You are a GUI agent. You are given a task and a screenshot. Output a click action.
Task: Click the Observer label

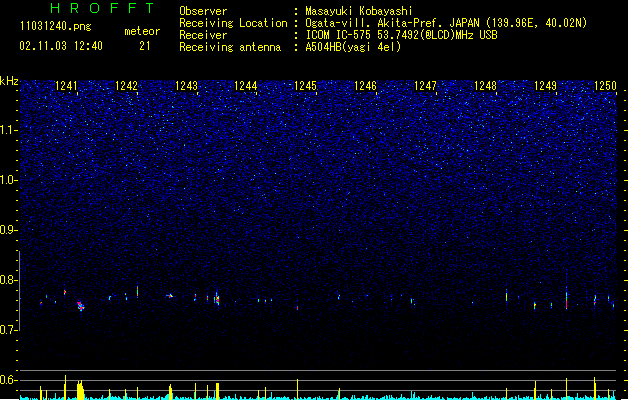click(x=203, y=11)
